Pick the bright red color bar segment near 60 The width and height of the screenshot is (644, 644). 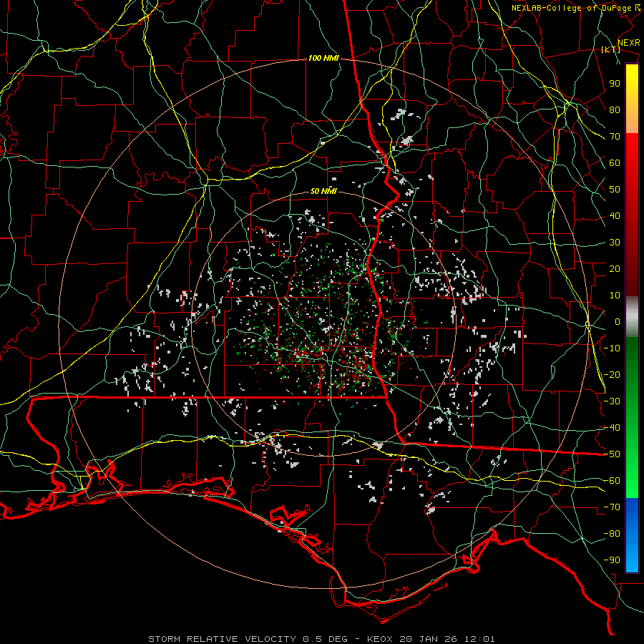click(632, 160)
